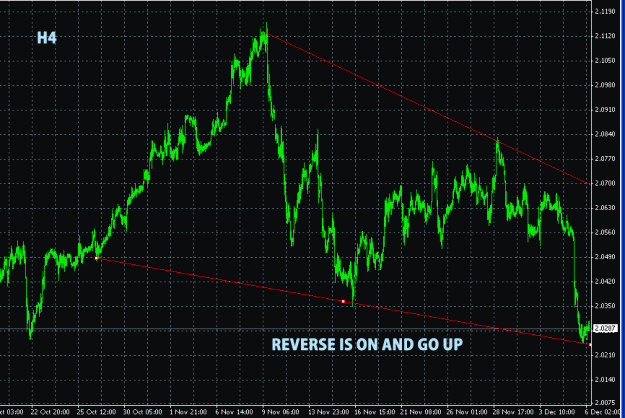This screenshot has width=625, height=418.
Task: Click the '22 Oct 20:00' time axis label
Action: (x=50, y=412)
